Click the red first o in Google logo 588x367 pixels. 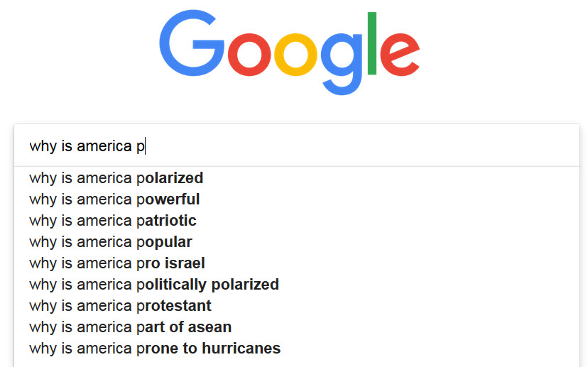249,55
